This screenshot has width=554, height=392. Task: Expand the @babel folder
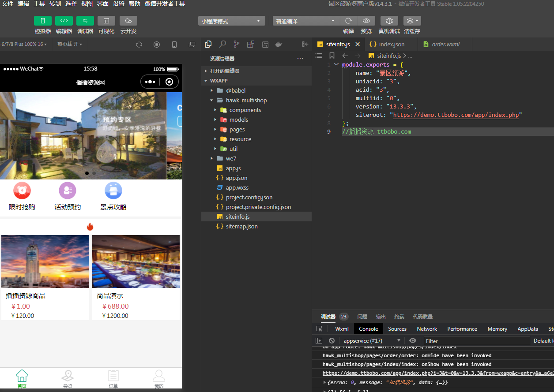coord(256,90)
